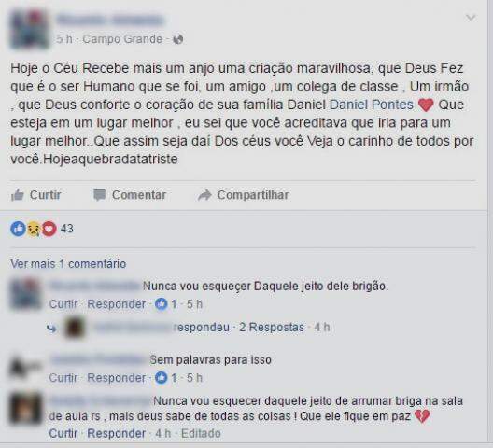Click Responder under the brigão comment

click(x=117, y=304)
